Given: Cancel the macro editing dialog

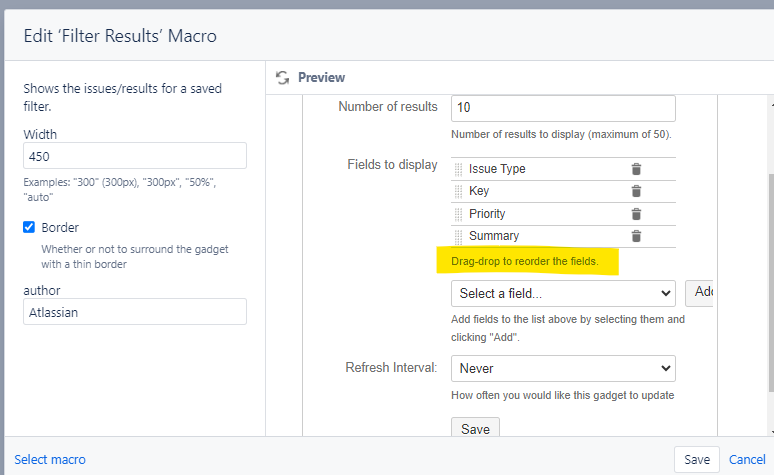Looking at the screenshot, I should (x=747, y=460).
